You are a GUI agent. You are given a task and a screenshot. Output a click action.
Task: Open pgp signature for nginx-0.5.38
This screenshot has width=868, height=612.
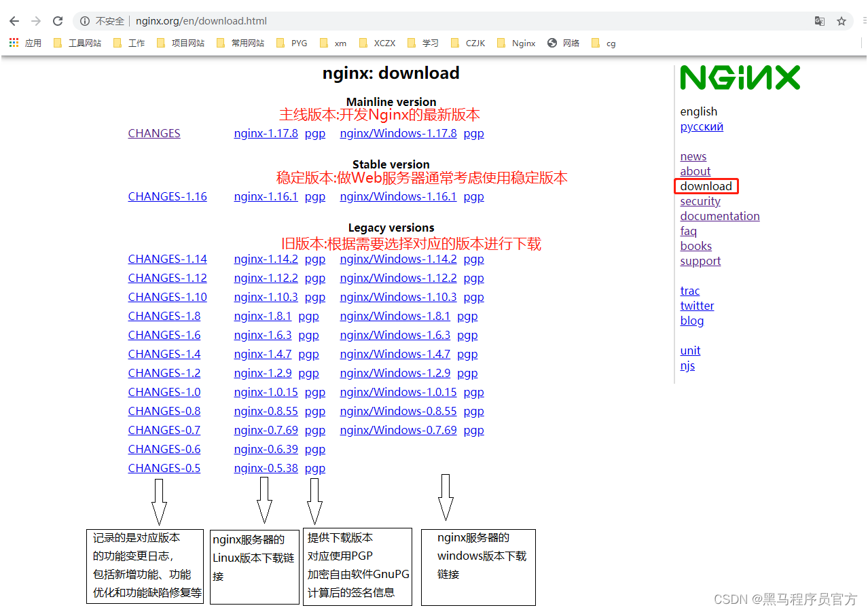pos(315,468)
